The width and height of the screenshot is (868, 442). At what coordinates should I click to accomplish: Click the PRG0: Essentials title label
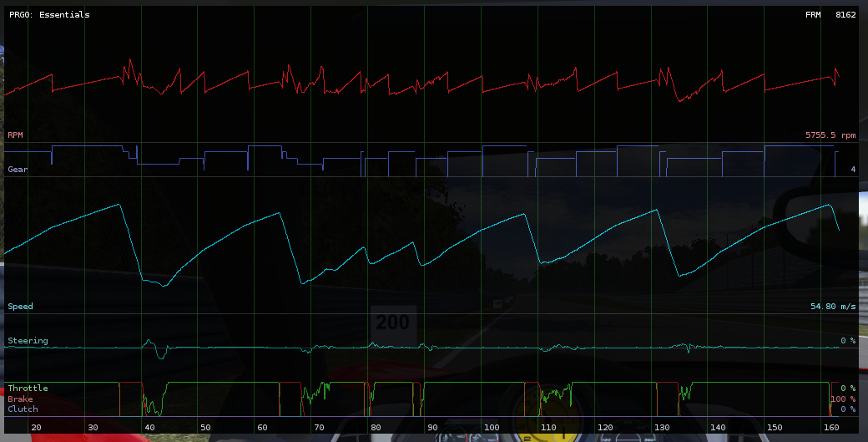pyautogui.click(x=49, y=15)
